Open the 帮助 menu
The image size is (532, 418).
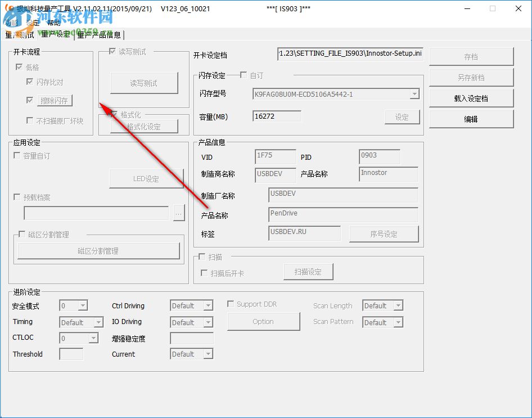pos(53,24)
